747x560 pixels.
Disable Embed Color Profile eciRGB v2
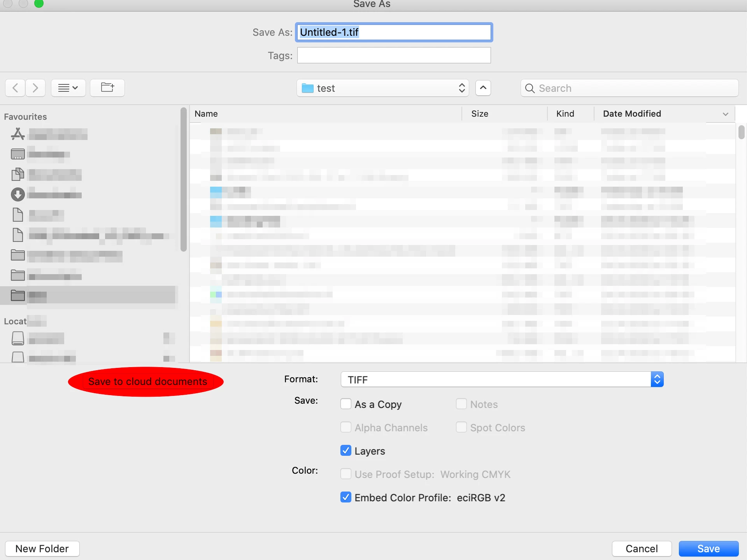(345, 497)
